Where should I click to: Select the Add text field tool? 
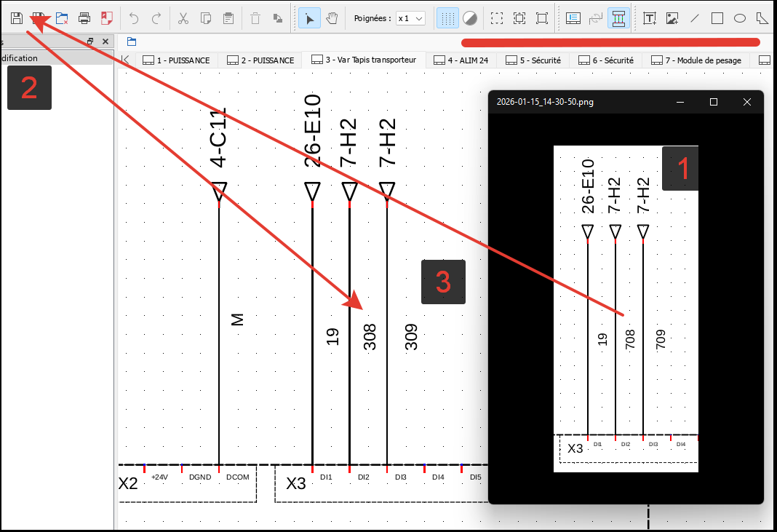[649, 18]
